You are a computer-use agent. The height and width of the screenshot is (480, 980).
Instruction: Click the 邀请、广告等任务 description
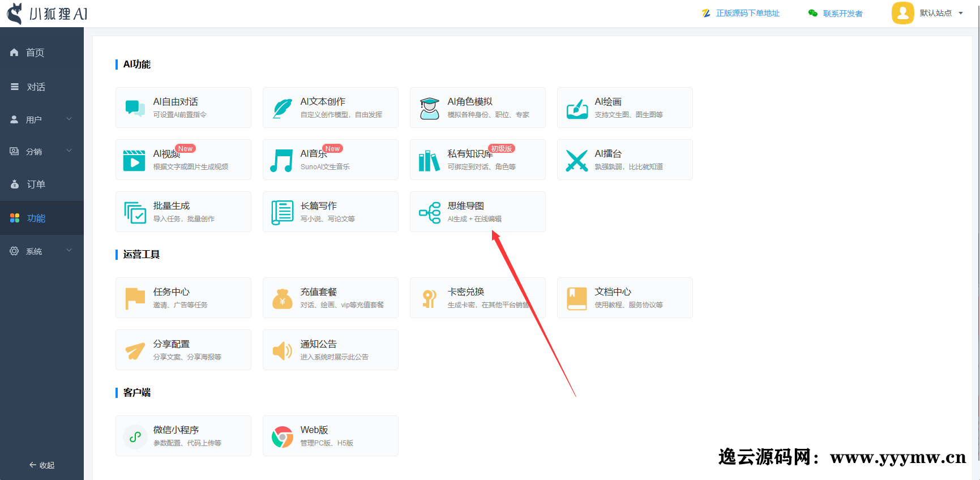point(180,305)
